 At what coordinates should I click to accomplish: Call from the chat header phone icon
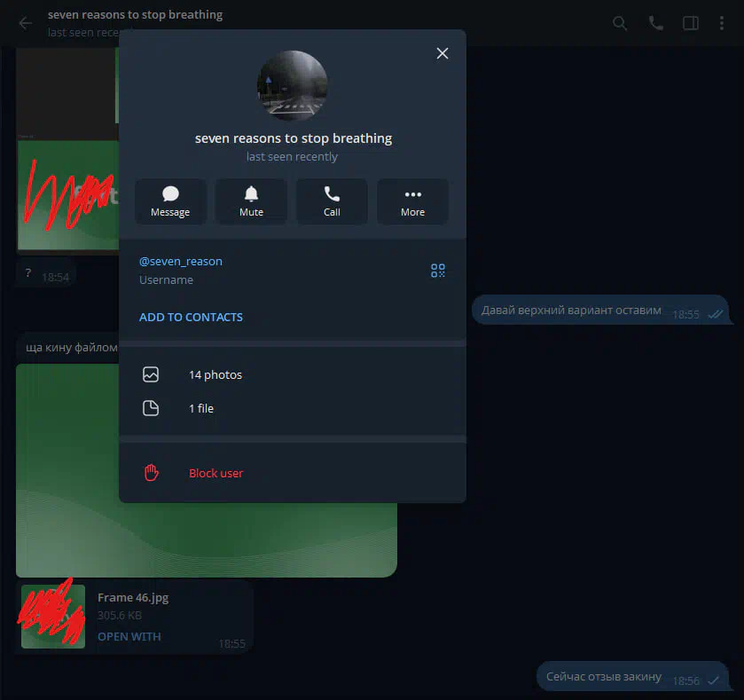655,23
